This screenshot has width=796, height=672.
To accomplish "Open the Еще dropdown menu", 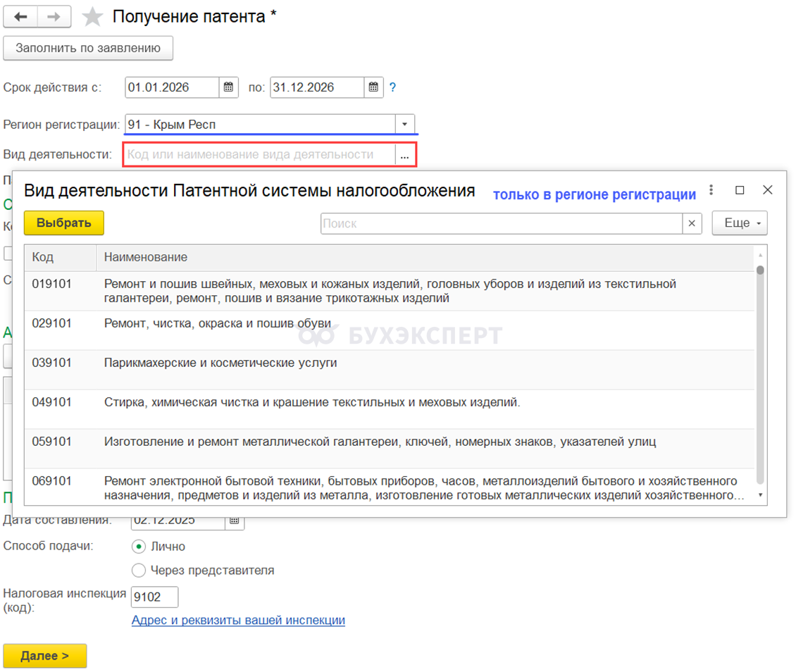I will coord(740,223).
